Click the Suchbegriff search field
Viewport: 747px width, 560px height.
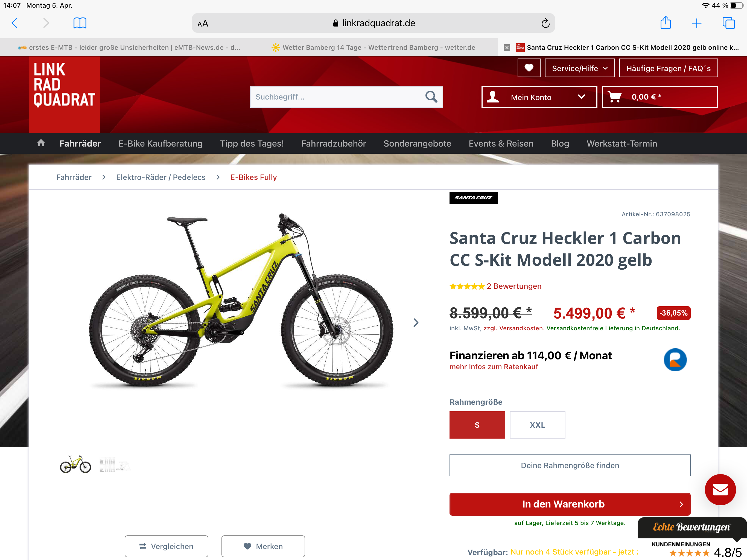click(x=337, y=97)
